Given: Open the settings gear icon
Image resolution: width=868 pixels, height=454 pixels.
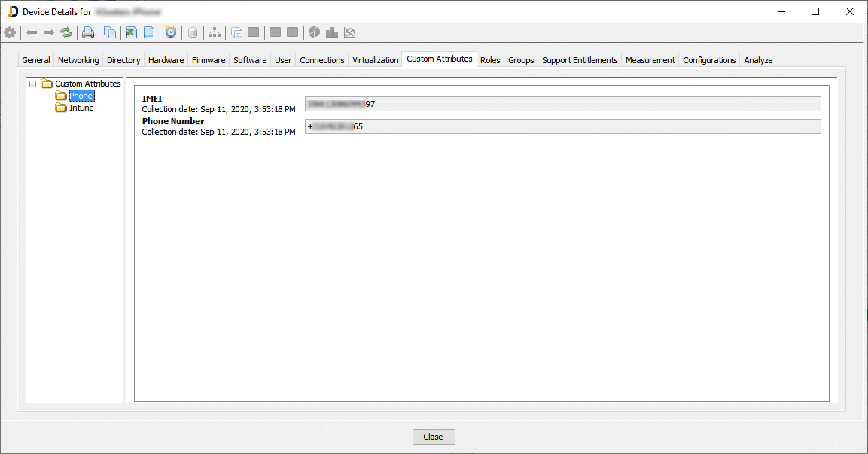Looking at the screenshot, I should (10, 32).
